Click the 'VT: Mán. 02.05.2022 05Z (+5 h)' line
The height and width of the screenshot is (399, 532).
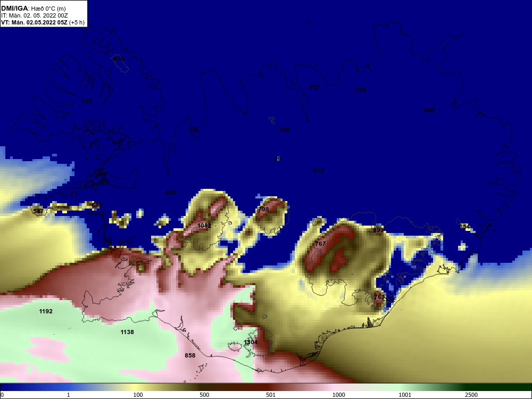coord(43,22)
